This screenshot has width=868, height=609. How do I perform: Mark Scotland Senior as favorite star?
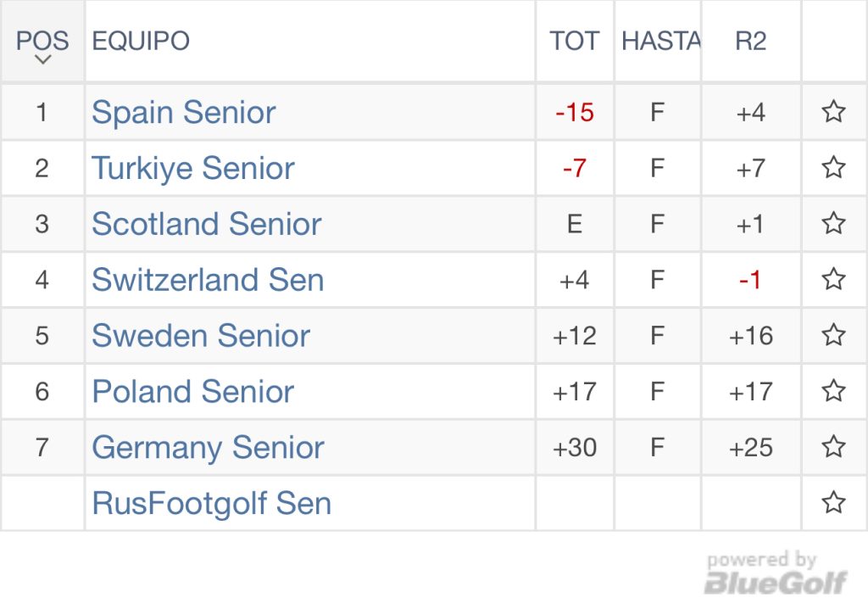[x=833, y=223]
